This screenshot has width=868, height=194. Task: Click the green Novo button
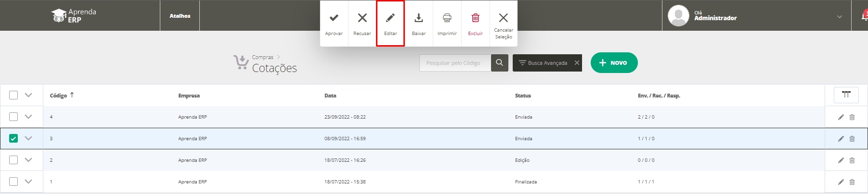(x=614, y=63)
